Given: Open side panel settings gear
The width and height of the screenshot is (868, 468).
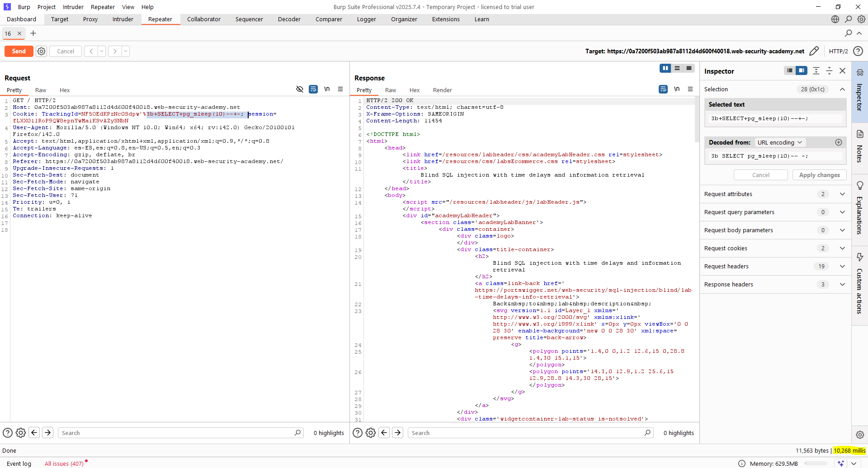Looking at the screenshot, I should (x=860, y=435).
